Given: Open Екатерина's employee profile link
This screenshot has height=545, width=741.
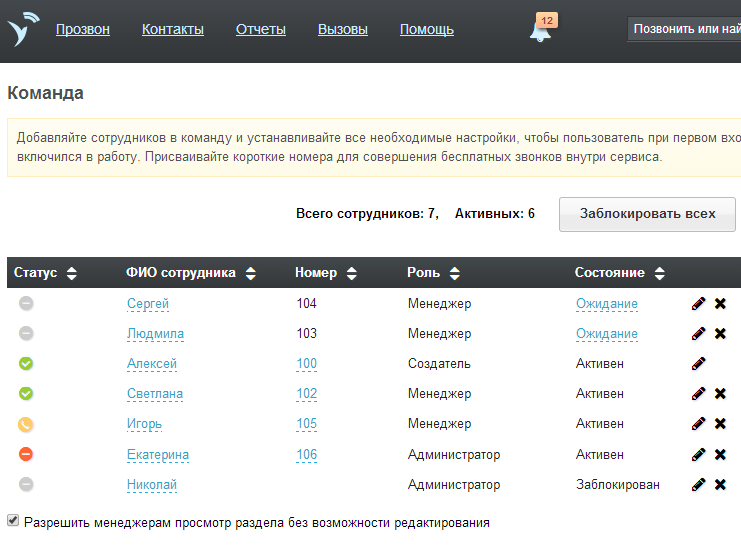Looking at the screenshot, I should pos(158,455).
